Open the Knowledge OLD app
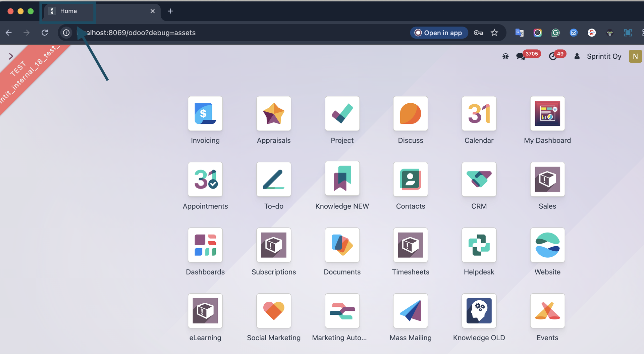The height and width of the screenshot is (354, 644). coord(479,311)
